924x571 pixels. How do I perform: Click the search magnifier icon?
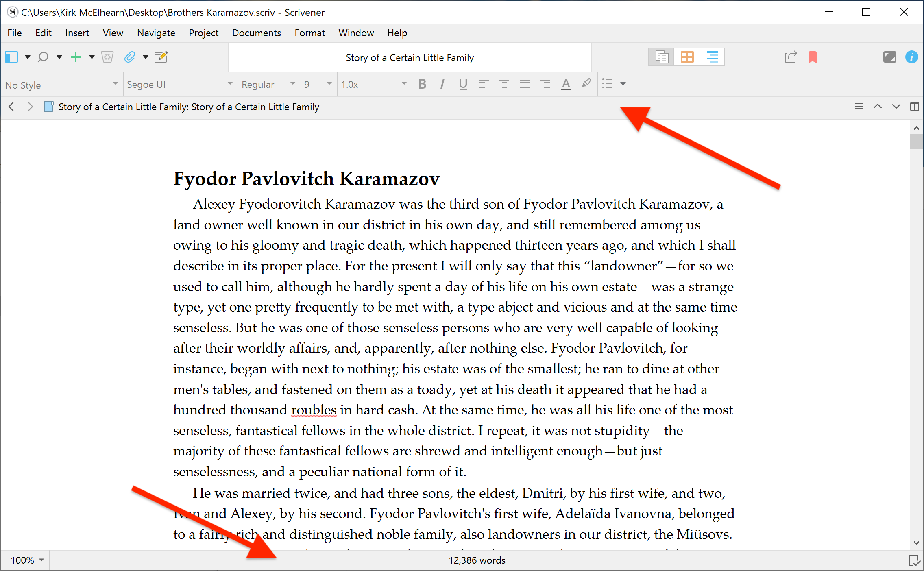pos(43,57)
